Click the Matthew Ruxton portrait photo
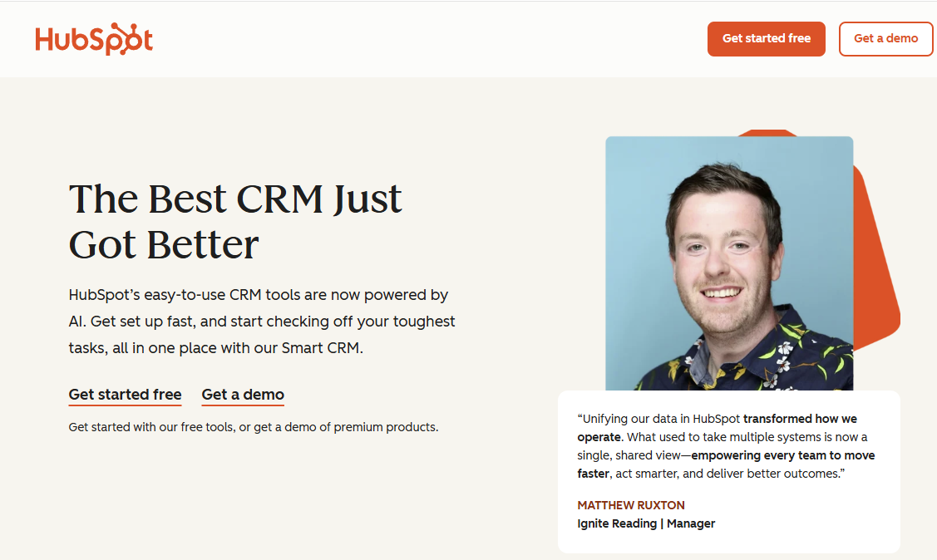 pyautogui.click(x=729, y=263)
